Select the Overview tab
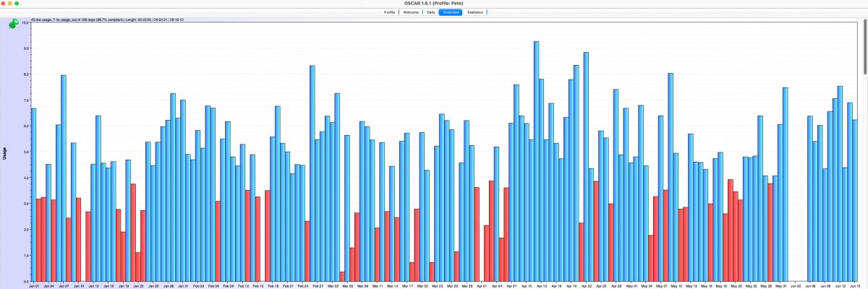This screenshot has height=289, width=868. click(451, 12)
